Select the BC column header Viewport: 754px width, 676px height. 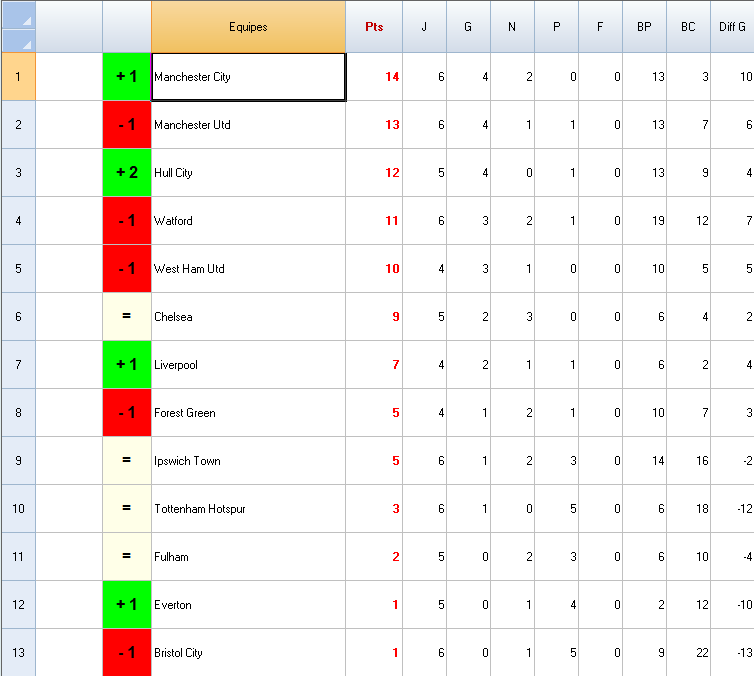(688, 27)
